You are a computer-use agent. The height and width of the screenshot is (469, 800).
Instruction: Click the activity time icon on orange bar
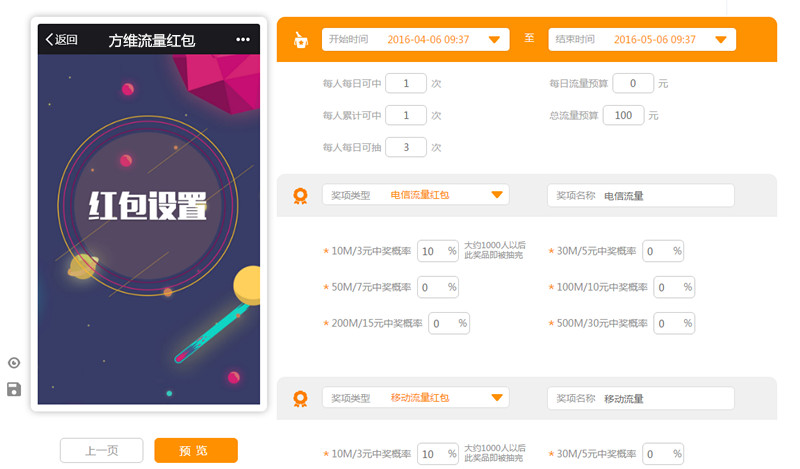pos(300,40)
